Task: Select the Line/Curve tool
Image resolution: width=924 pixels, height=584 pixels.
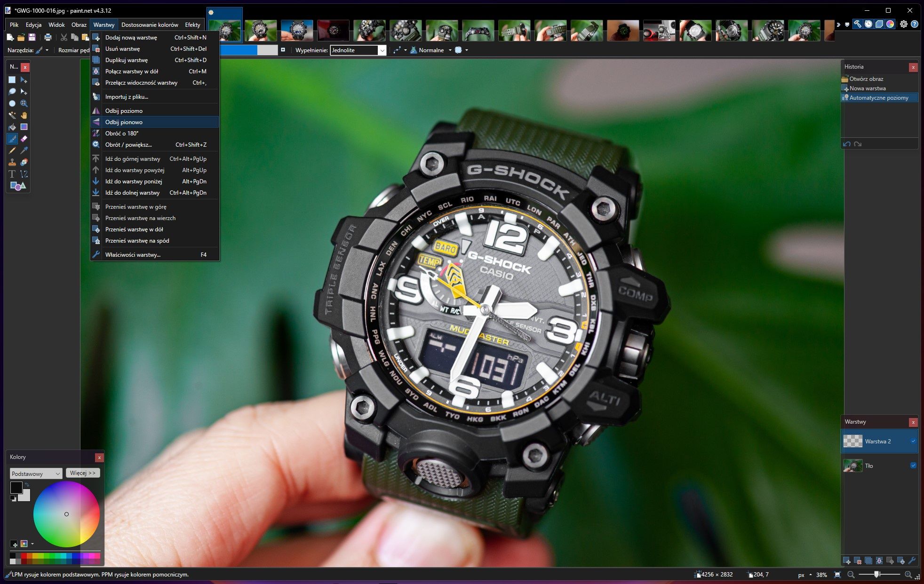Action: pyautogui.click(x=24, y=174)
